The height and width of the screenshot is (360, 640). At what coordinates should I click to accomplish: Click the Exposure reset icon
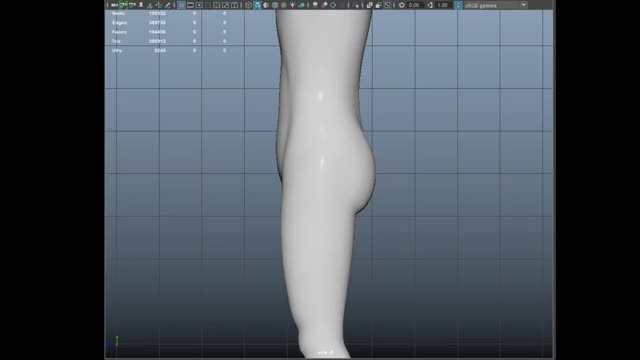click(402, 5)
